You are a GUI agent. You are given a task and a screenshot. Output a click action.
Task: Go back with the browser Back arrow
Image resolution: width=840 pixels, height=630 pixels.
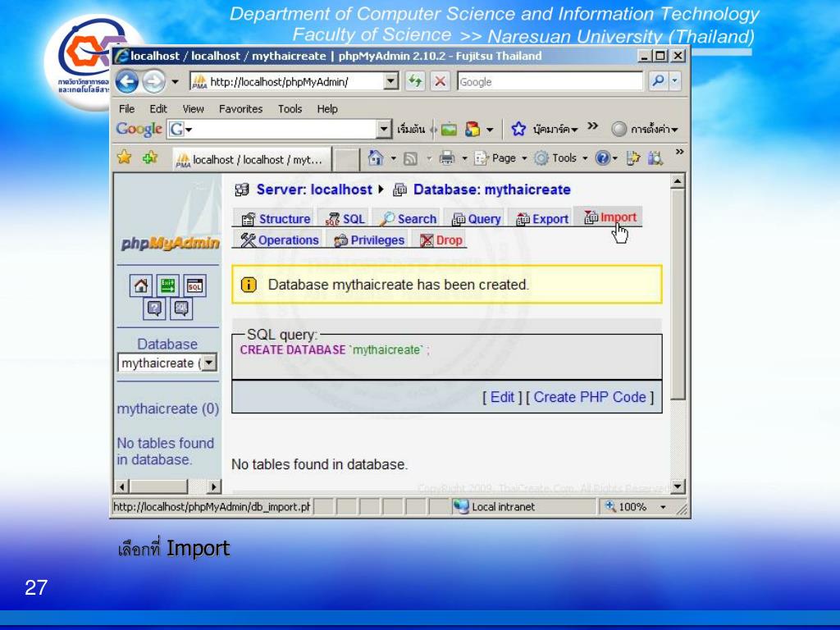click(127, 81)
